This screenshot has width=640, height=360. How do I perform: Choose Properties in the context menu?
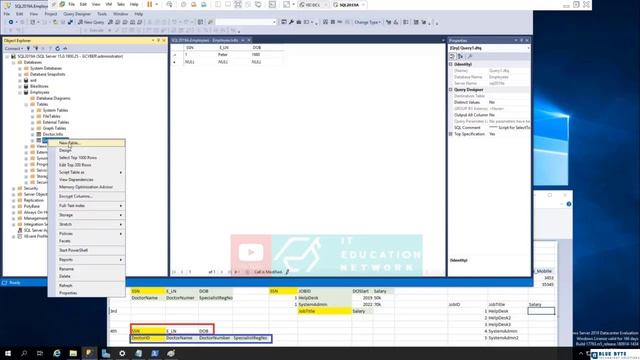87,293
